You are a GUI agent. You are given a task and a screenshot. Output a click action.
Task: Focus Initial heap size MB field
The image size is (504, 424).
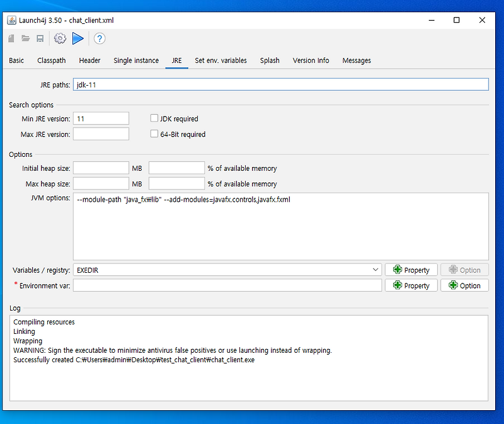point(101,168)
